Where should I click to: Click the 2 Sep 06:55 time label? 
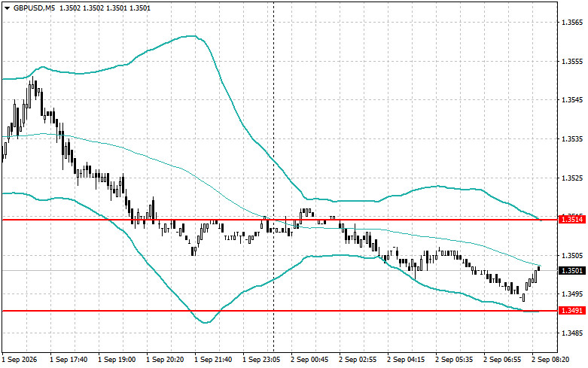[x=502, y=360]
